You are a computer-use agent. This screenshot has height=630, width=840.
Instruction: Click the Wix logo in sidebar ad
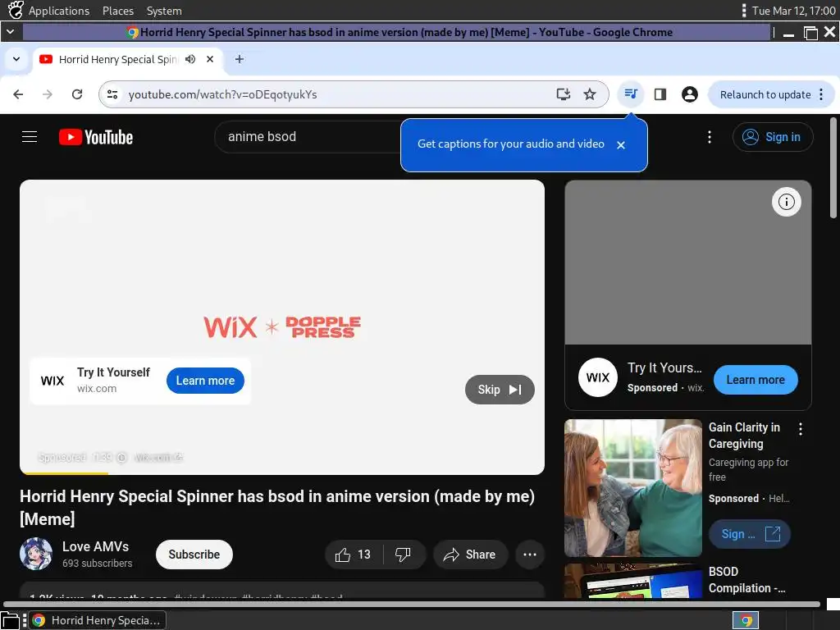point(597,377)
